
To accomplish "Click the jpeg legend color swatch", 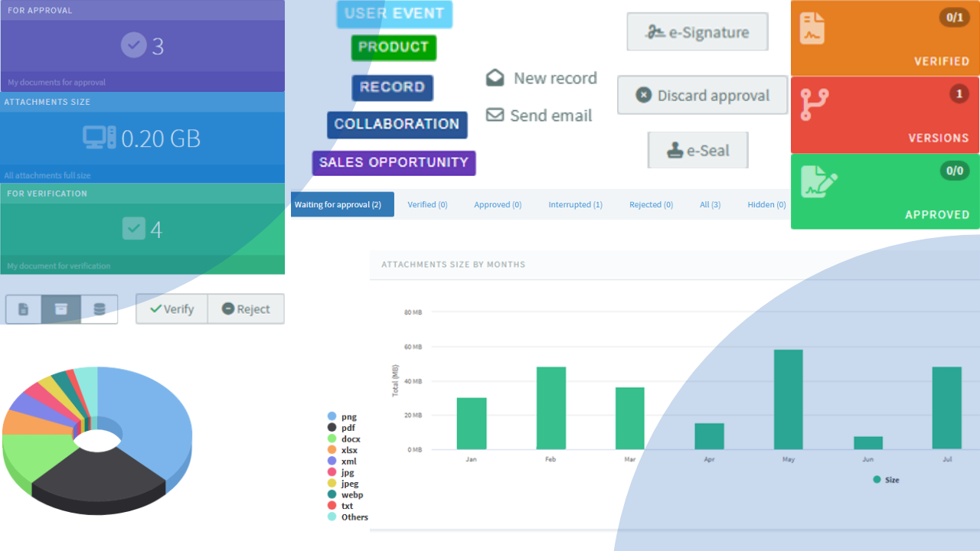I will tap(332, 483).
